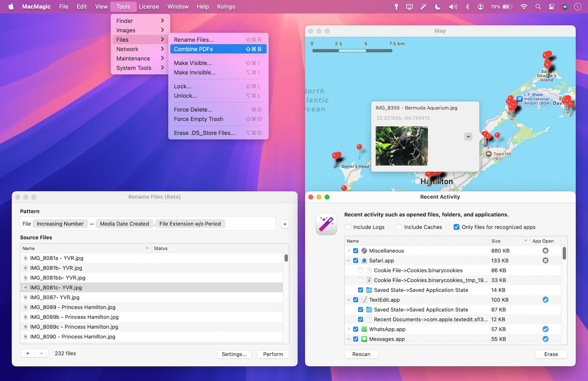
Task: Click the screen mirroring display icon
Action: click(x=409, y=7)
